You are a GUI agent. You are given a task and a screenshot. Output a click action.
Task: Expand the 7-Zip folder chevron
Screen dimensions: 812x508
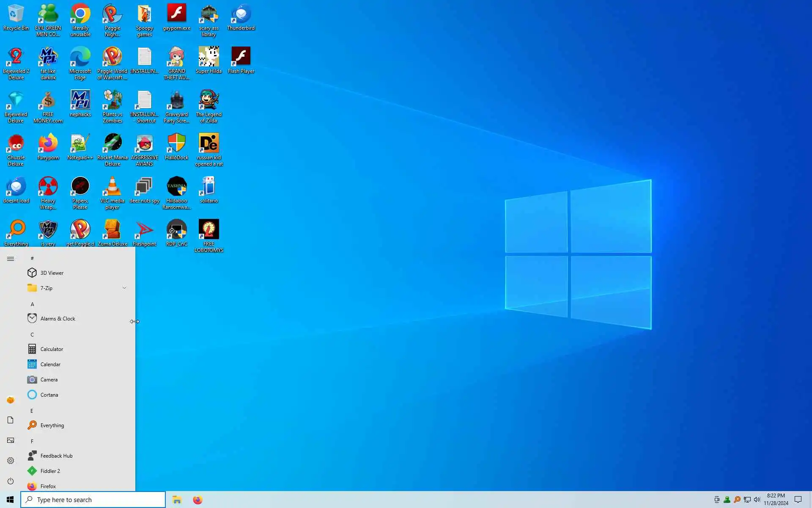point(124,288)
